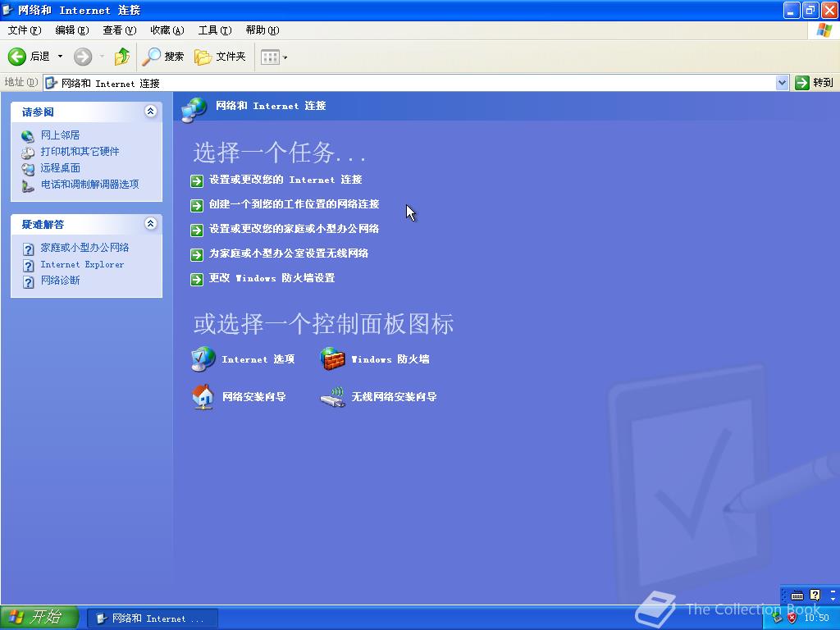Select the 为家庭或小型办公室设置无线网络 task
The image size is (840, 630).
click(289, 253)
